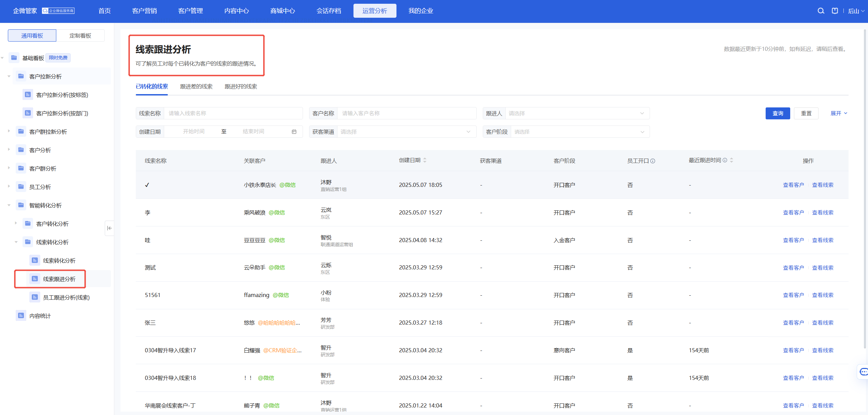This screenshot has height=415, width=868.
Task: Open the chat support floating icon
Action: tap(864, 372)
